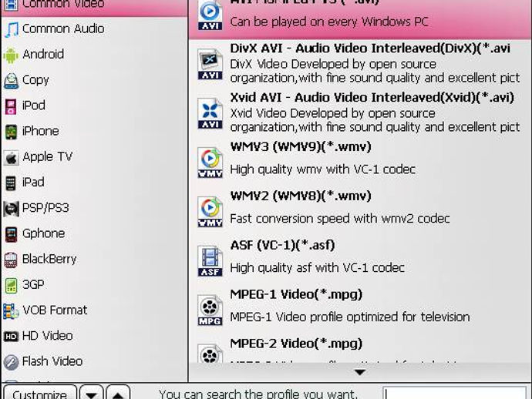Click the Copy disc icon
The image size is (532, 399).
12,81
